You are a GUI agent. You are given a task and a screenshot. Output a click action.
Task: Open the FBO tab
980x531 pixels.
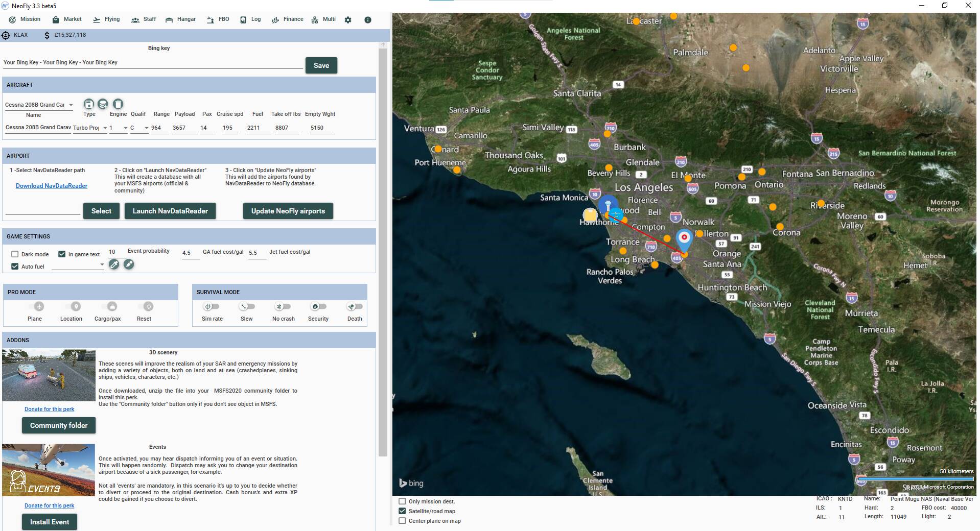(218, 19)
